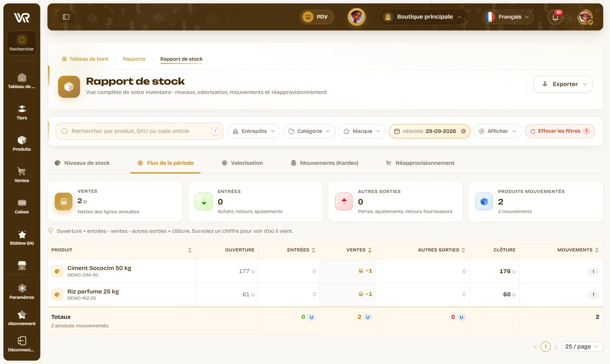Image resolution: width=610 pixels, height=364 pixels.
Task: Expand Boutique principale selector
Action: click(424, 17)
